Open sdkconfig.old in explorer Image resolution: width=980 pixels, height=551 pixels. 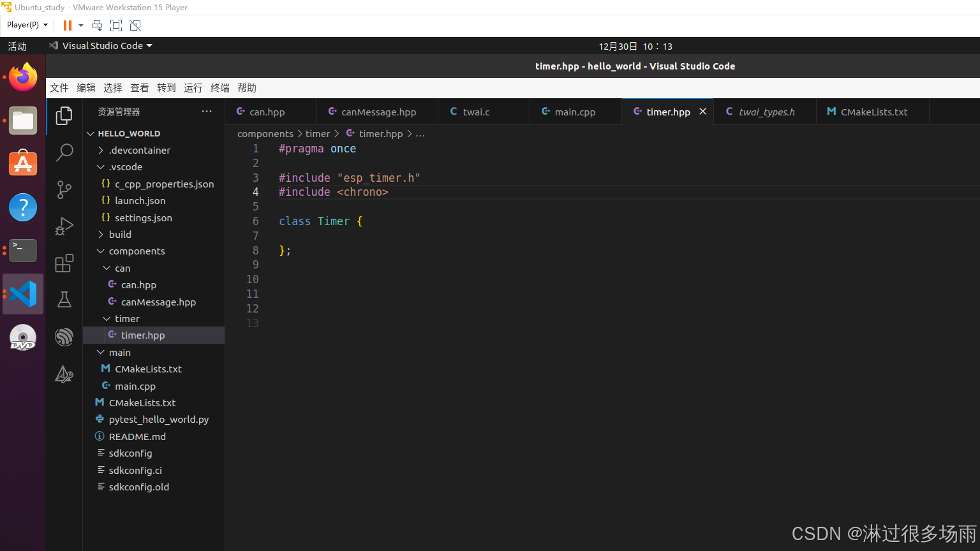(154, 487)
